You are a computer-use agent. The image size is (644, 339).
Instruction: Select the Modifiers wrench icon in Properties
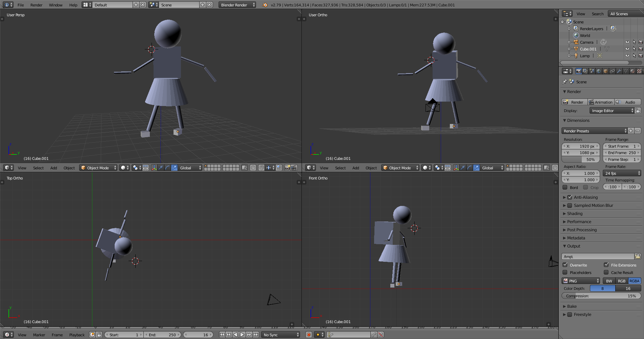619,71
